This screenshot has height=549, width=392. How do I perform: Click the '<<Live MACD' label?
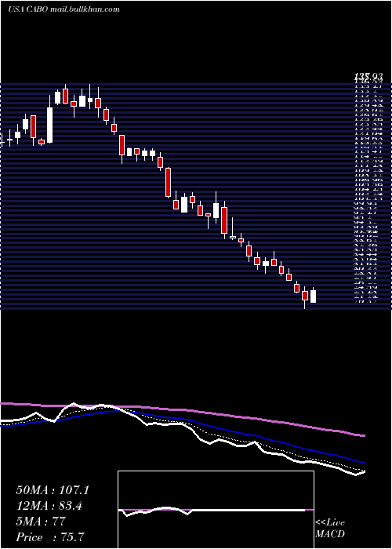coord(330,528)
